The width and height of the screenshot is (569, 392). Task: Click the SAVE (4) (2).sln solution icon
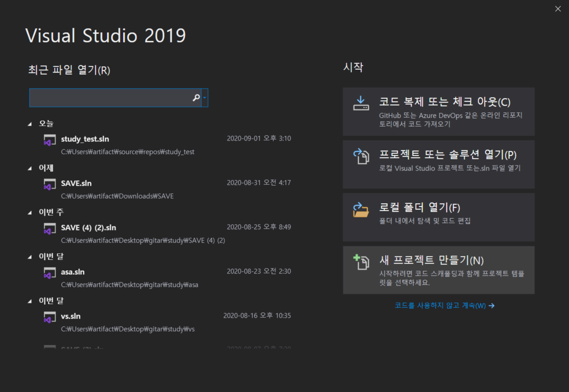click(50, 229)
